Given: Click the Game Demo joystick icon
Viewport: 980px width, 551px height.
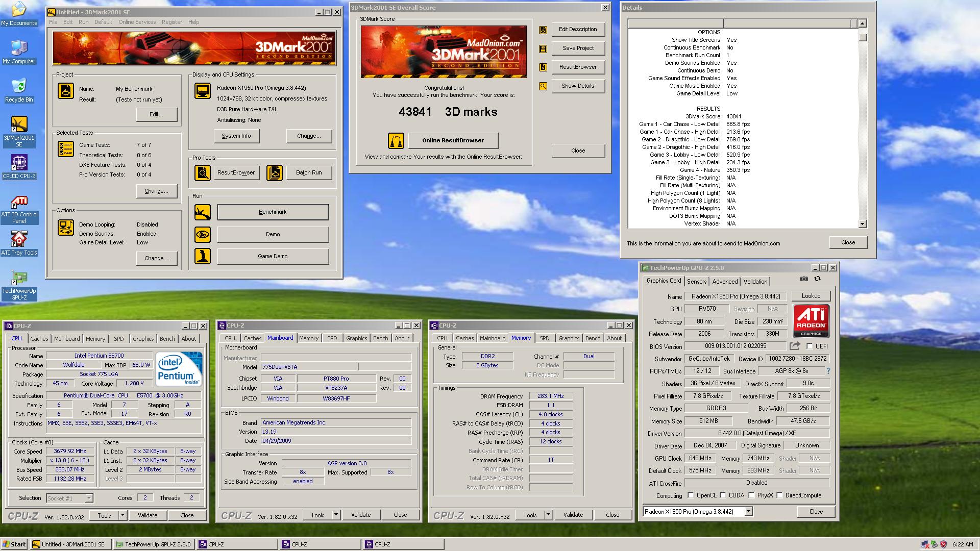Looking at the screenshot, I should [x=203, y=256].
